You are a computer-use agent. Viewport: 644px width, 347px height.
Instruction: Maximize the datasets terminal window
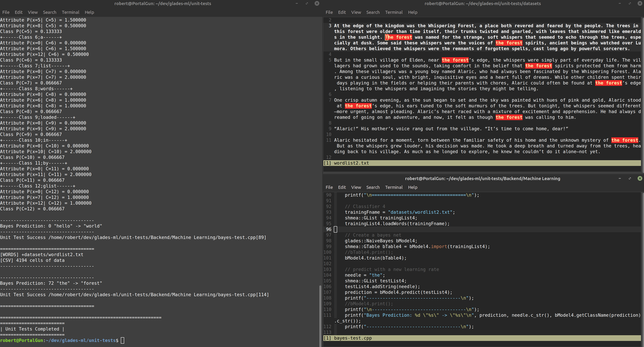click(x=630, y=3)
